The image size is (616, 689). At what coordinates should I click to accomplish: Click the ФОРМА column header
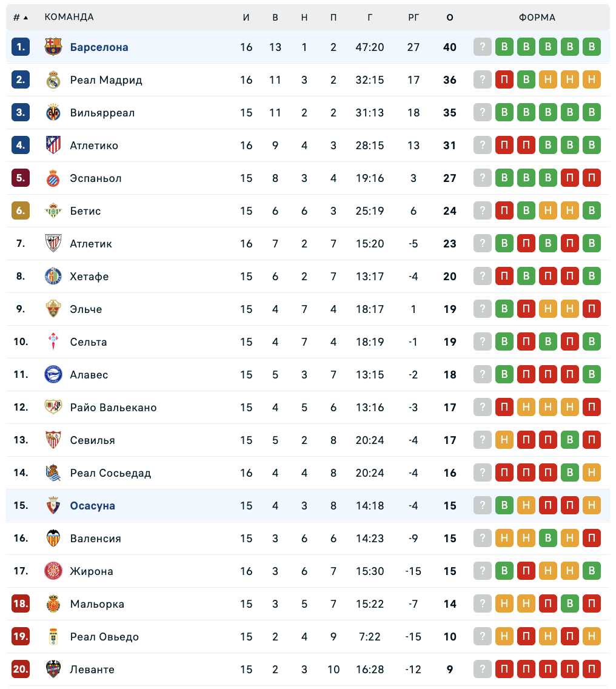point(537,18)
